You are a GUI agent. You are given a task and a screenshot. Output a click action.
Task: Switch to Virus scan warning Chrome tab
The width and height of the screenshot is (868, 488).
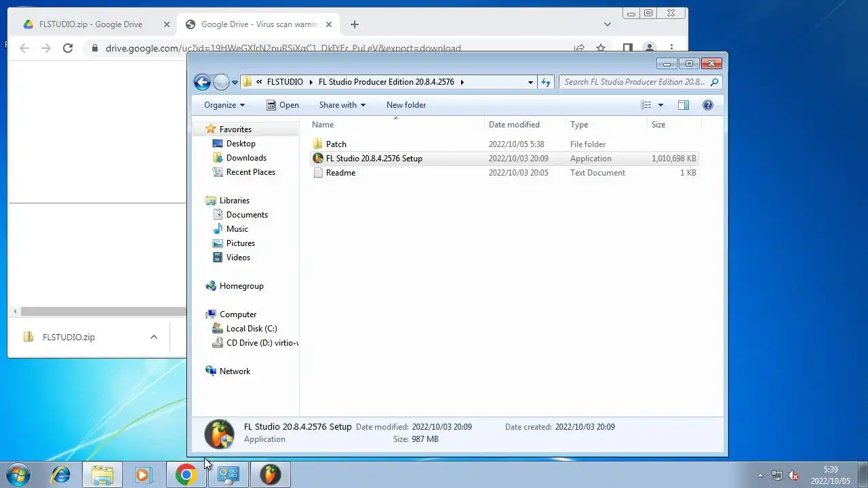259,24
